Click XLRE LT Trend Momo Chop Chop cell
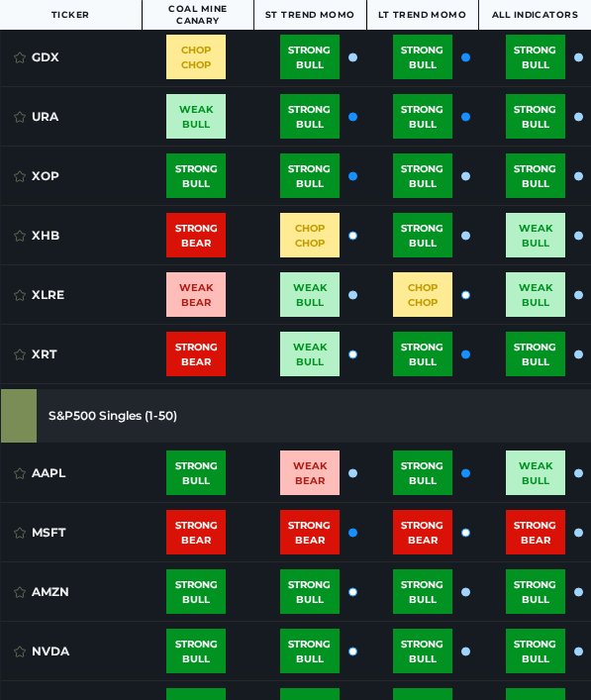 423,295
